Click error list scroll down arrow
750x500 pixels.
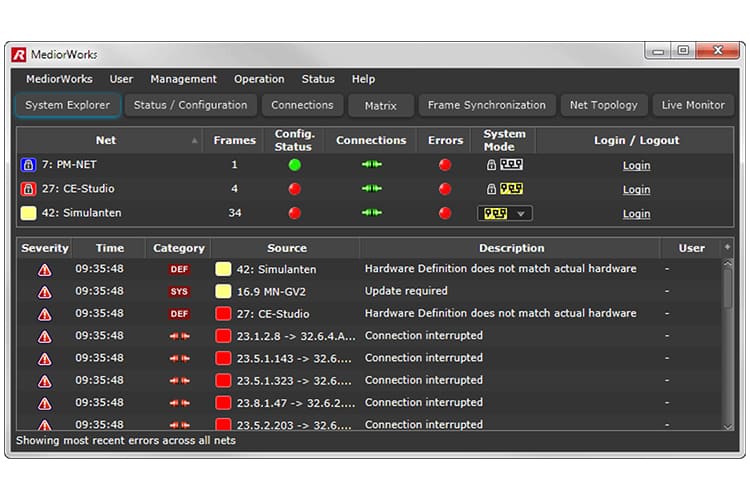click(x=728, y=426)
